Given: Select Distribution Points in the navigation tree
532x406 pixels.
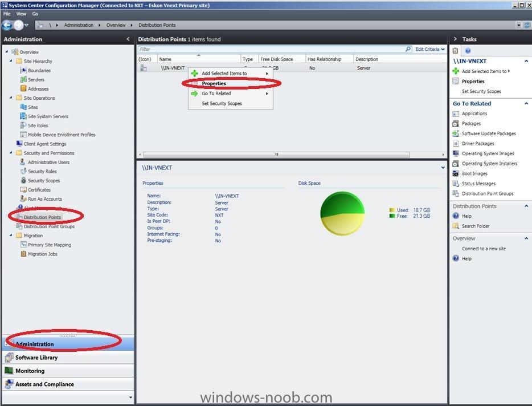Looking at the screenshot, I should point(42,217).
